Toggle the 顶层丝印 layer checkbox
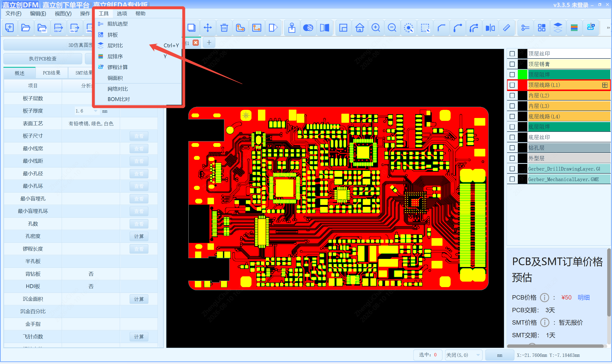Viewport: 612px width, 364px height. pos(512,54)
